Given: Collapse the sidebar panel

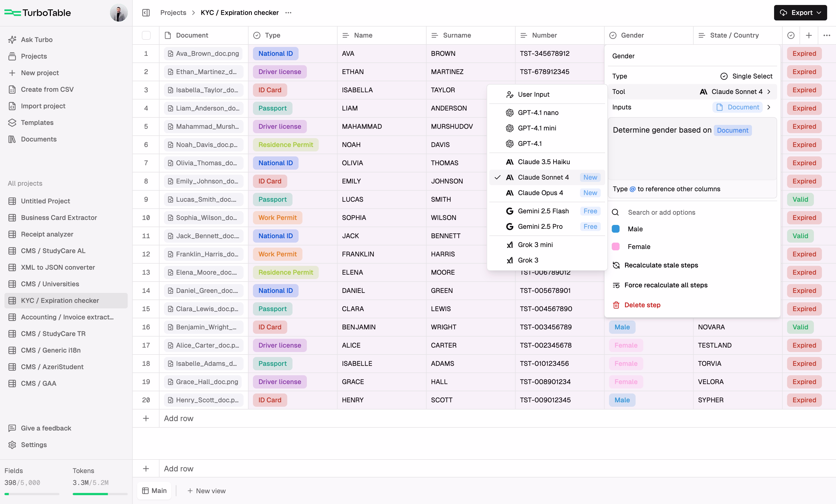Looking at the screenshot, I should coord(146,12).
